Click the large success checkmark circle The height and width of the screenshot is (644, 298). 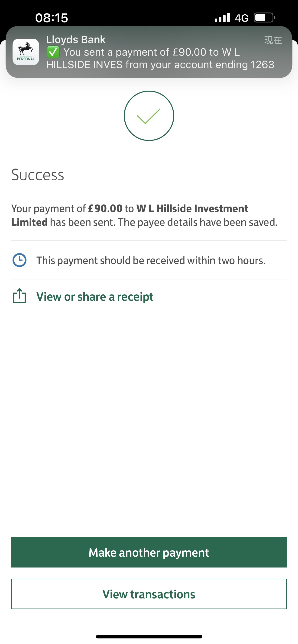click(x=149, y=116)
